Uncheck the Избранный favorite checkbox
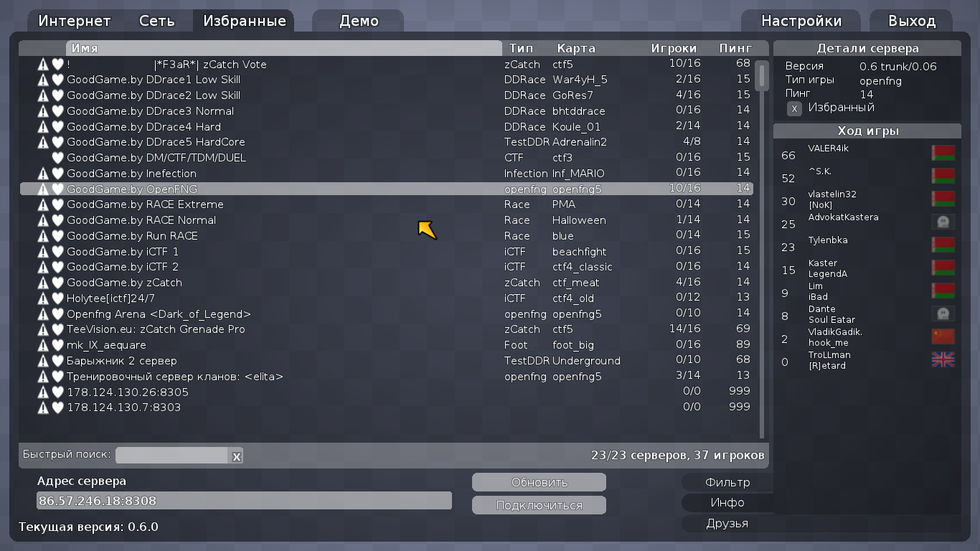Screen dimensions: 980x551 point(794,108)
